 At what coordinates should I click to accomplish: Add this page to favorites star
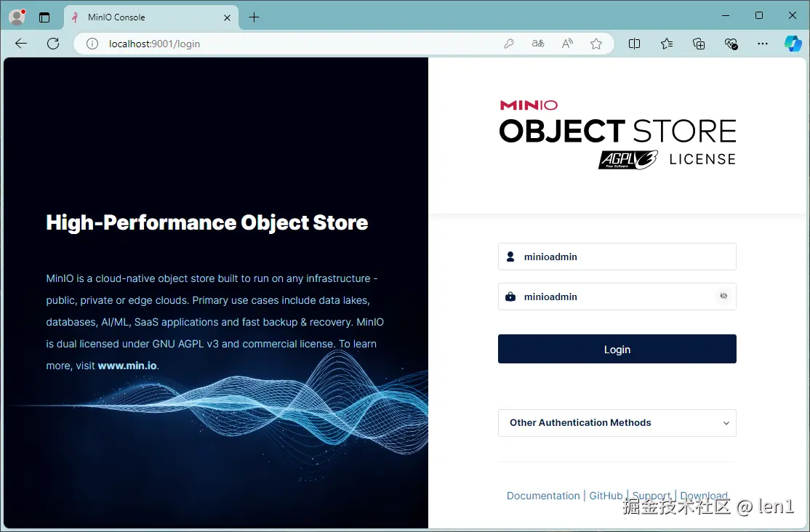(x=596, y=44)
